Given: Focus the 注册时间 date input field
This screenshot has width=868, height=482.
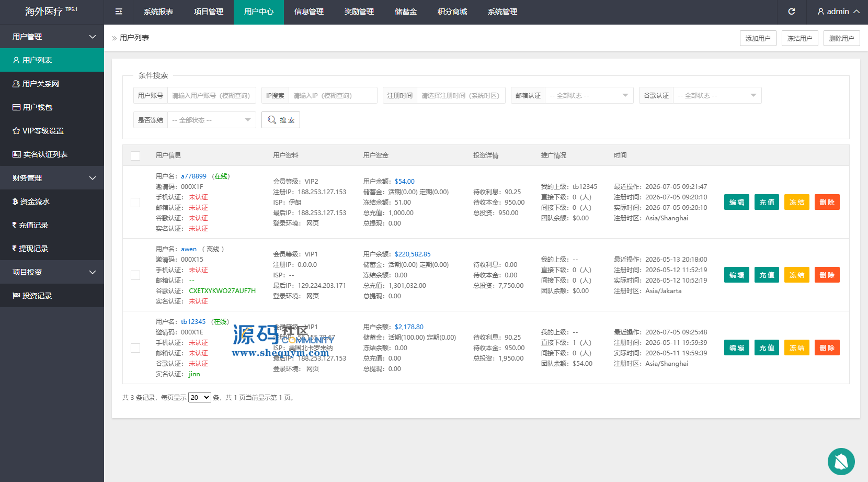Looking at the screenshot, I should tap(461, 95).
